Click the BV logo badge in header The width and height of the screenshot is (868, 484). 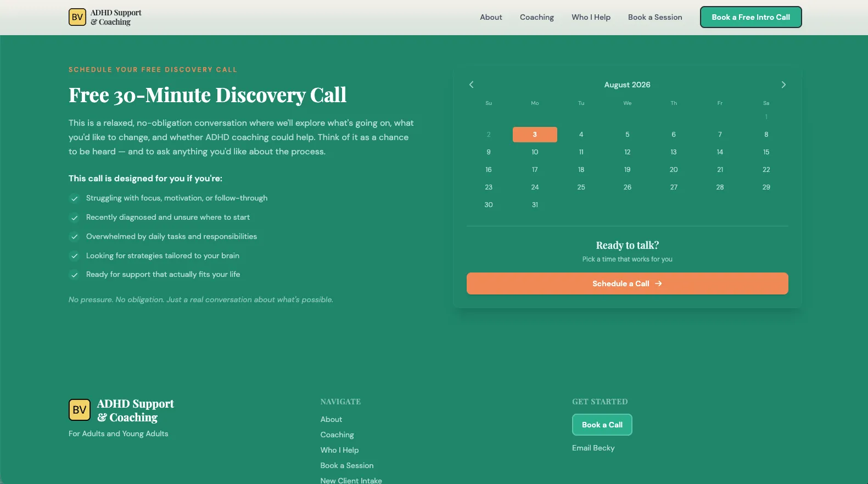click(x=77, y=17)
